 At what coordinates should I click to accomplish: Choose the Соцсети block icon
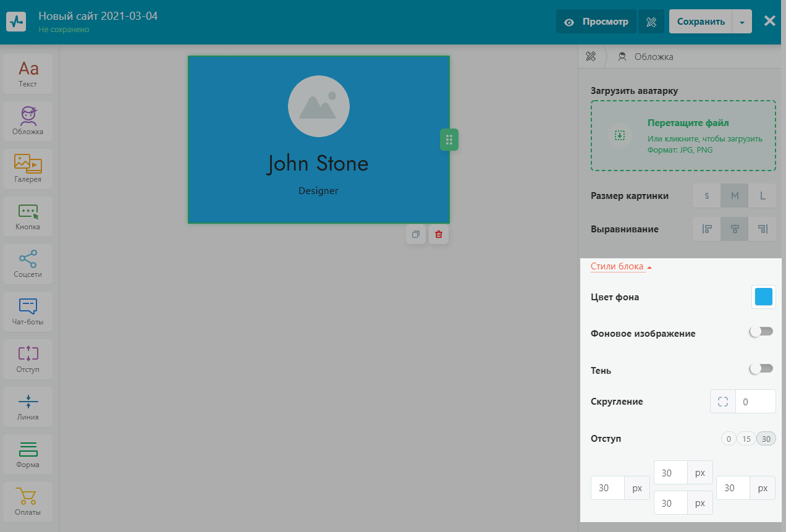click(28, 264)
